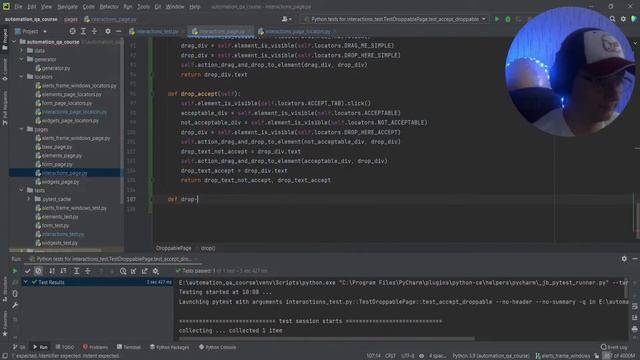The width and height of the screenshot is (640, 360).
Task: Hide the Project tool window
Action: (118, 31)
